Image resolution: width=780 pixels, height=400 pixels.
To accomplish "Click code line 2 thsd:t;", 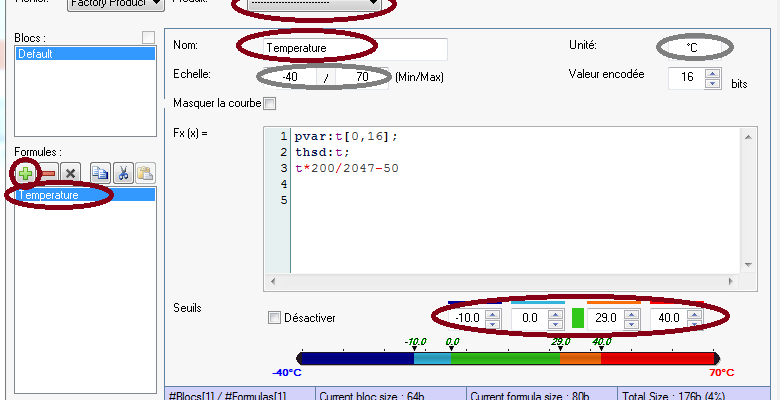I will 322,152.
